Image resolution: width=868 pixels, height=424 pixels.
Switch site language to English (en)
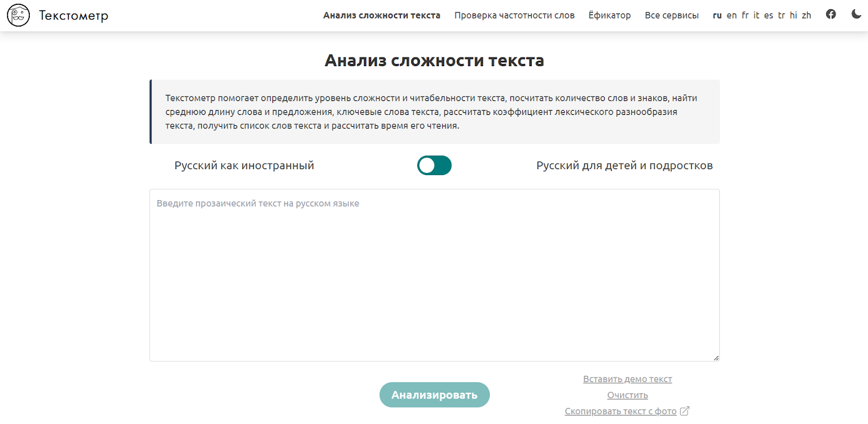tap(731, 16)
